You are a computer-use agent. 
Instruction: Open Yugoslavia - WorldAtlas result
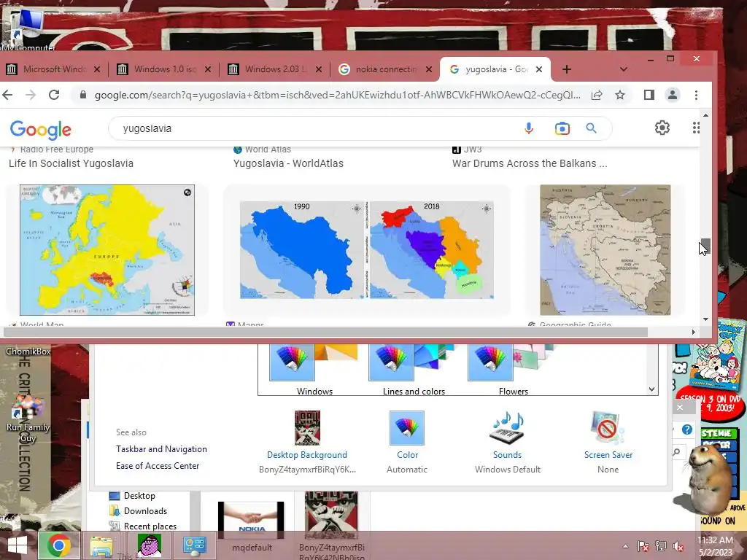coord(288,163)
